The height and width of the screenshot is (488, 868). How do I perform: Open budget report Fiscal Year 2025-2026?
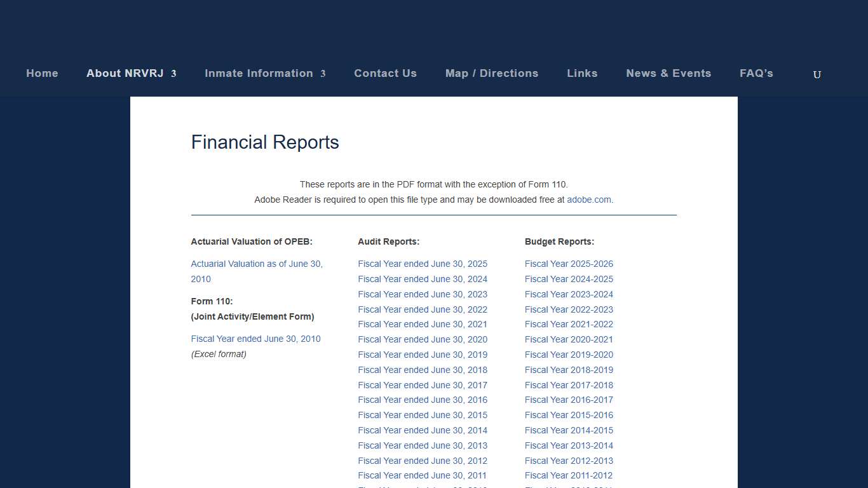[569, 264]
